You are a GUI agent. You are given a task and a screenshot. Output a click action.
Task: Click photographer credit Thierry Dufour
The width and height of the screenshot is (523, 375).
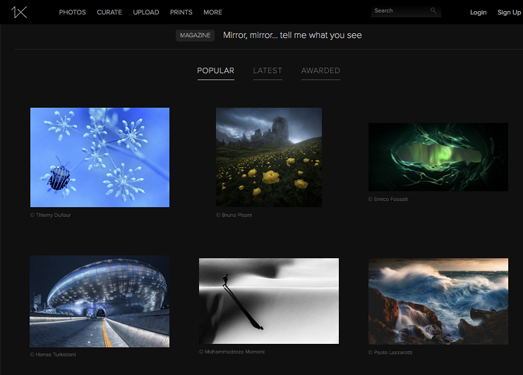pos(50,215)
